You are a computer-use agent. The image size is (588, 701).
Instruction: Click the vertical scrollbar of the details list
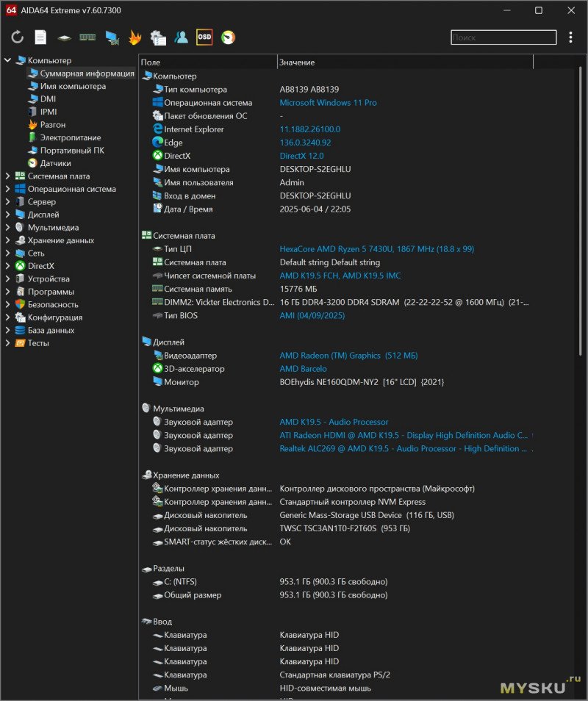click(581, 210)
